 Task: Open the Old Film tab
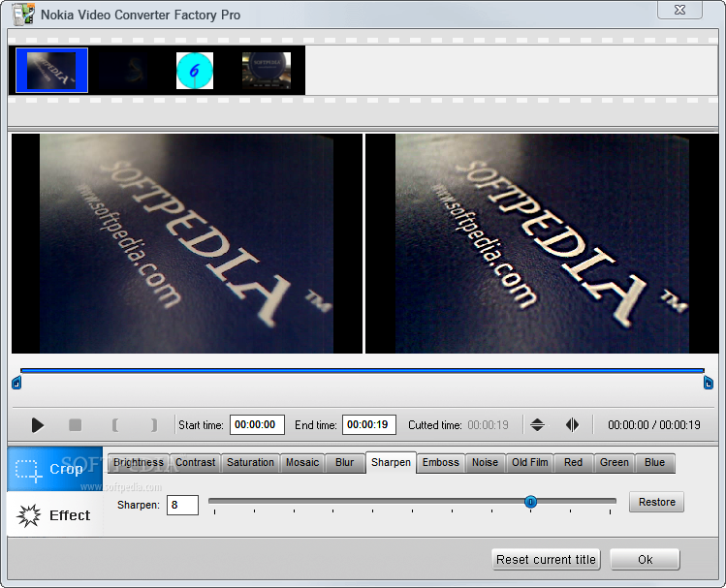click(x=529, y=463)
